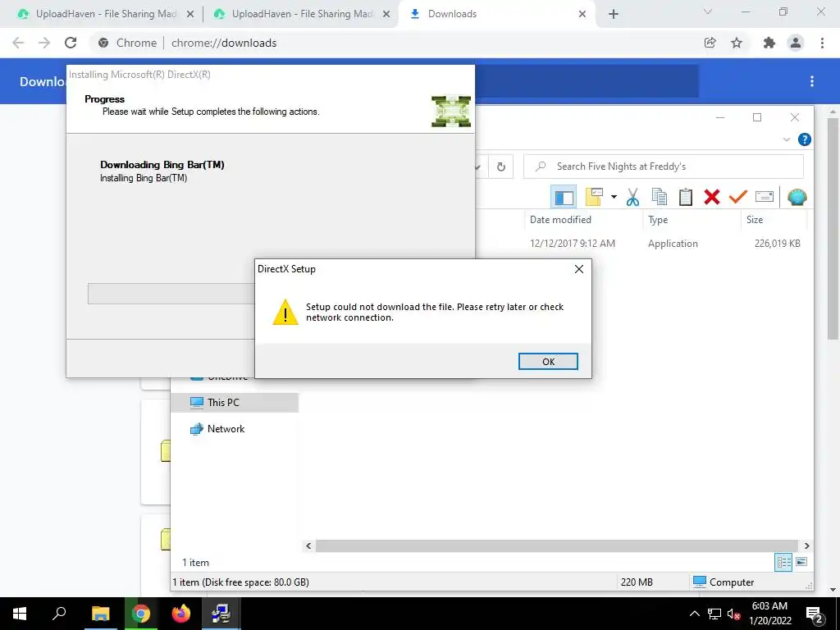
Task: Open Chrome profile avatar icon
Action: [x=796, y=43]
